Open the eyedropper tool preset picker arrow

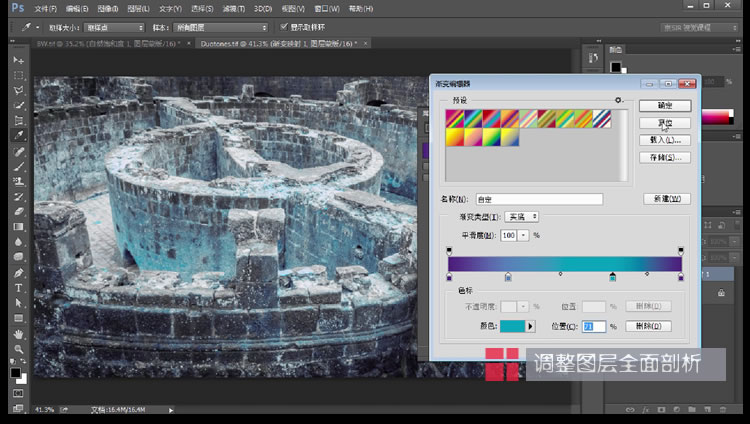coord(37,27)
